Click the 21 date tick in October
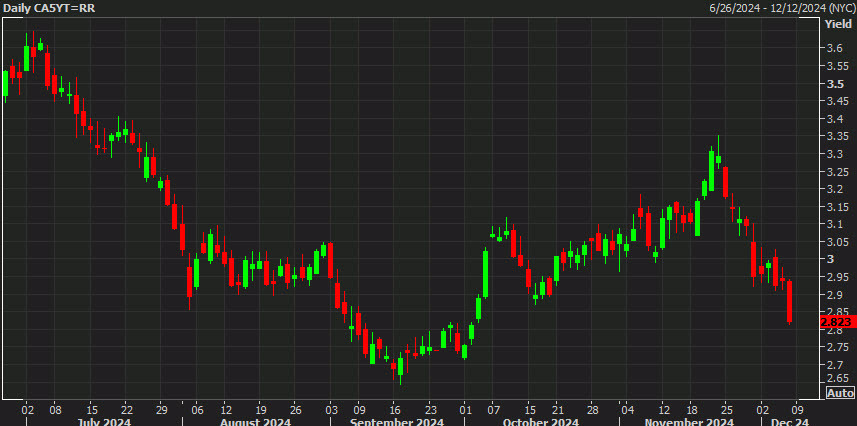Image resolution: width=857 pixels, height=426 pixels. point(556,409)
